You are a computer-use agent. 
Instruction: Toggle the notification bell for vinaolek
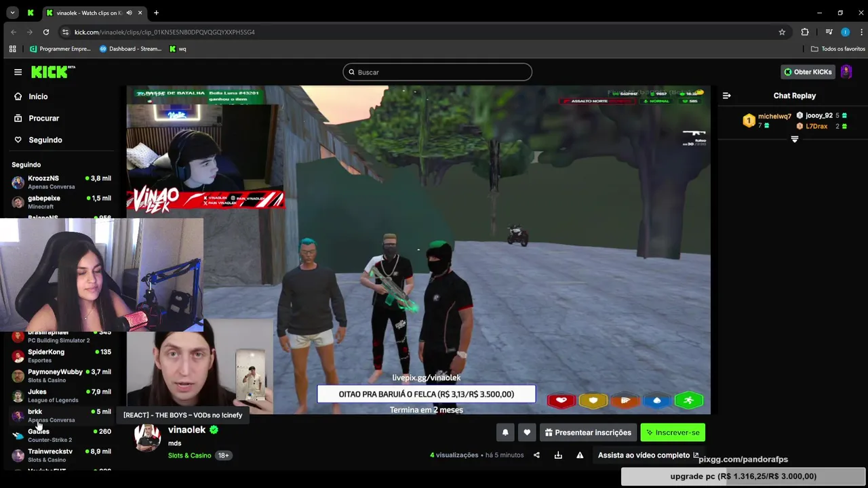505,432
